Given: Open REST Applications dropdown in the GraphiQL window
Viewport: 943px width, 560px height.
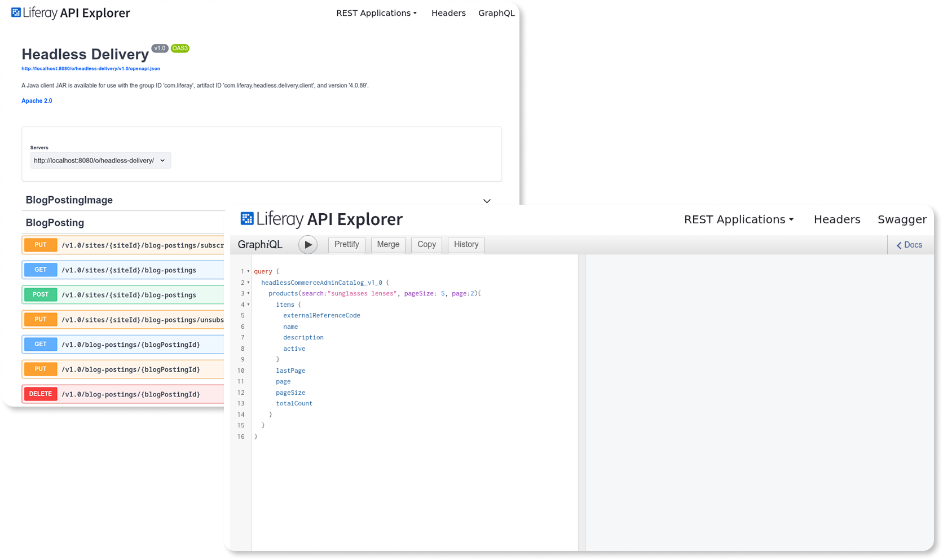Looking at the screenshot, I should (739, 219).
